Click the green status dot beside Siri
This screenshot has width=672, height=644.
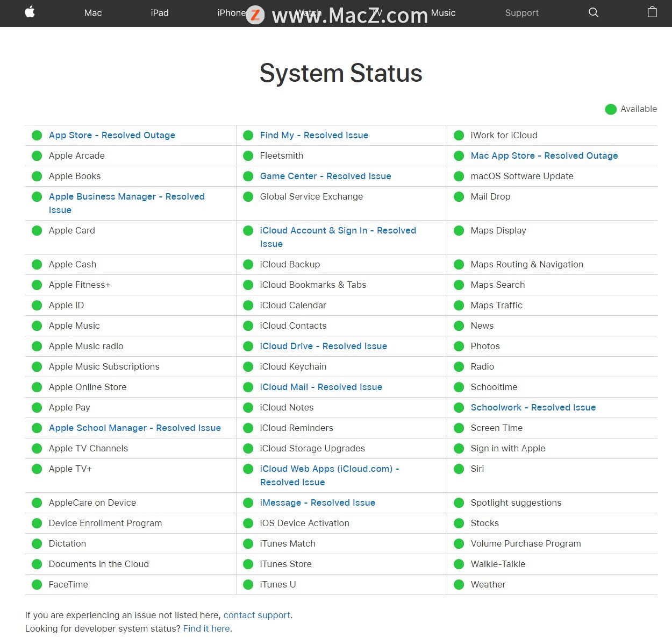coord(459,469)
